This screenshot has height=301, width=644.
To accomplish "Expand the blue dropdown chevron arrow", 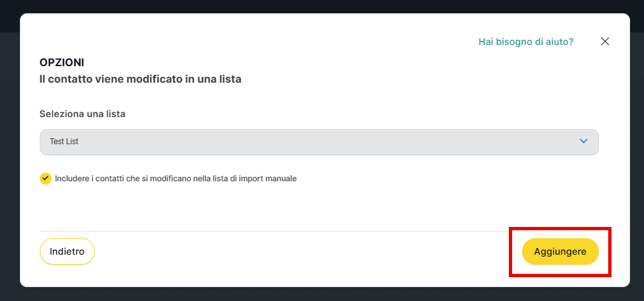I will [x=584, y=142].
